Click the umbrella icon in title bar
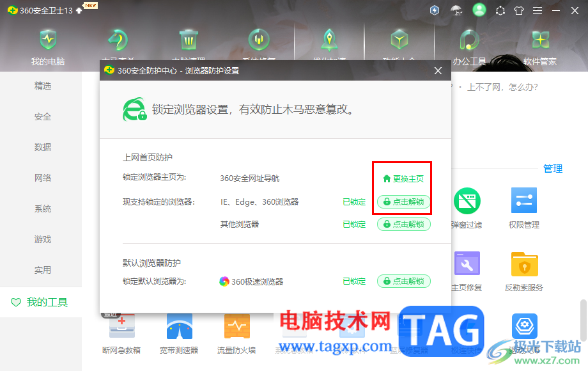 tap(456, 10)
